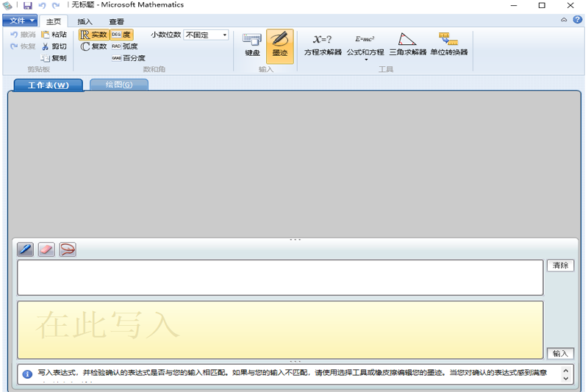
Task: Select the blue pen writing tool
Action: click(26, 249)
